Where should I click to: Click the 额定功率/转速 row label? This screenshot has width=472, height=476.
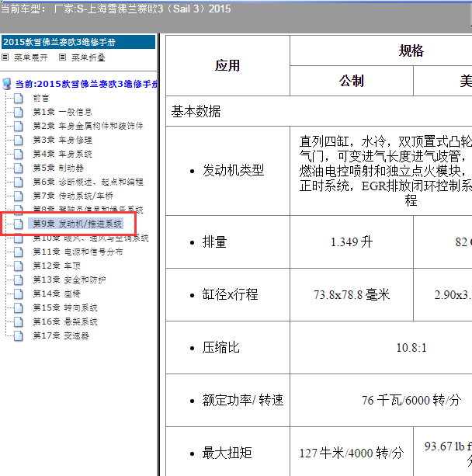pos(243,400)
